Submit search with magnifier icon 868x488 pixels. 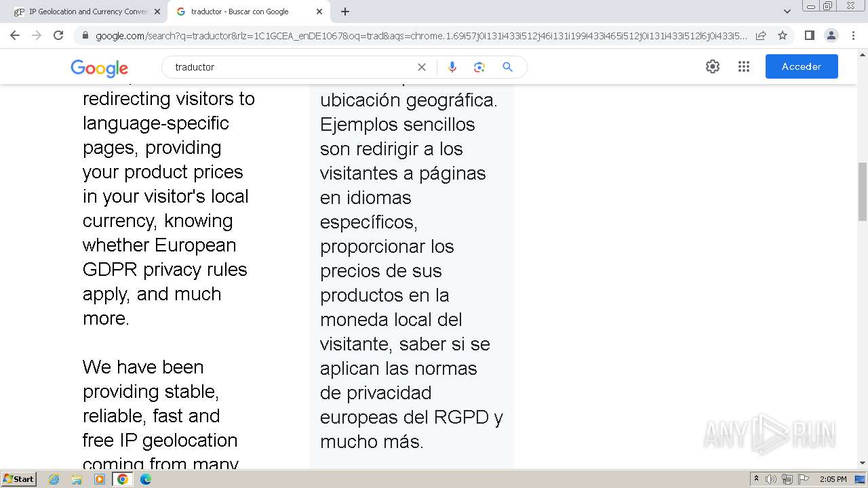coord(507,67)
